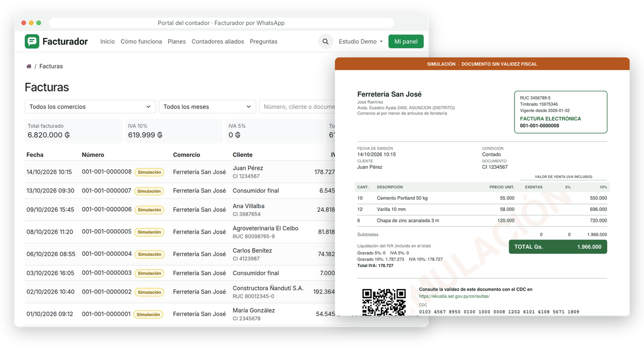Open search with the magnifier icon
644x364 pixels.
(x=325, y=42)
